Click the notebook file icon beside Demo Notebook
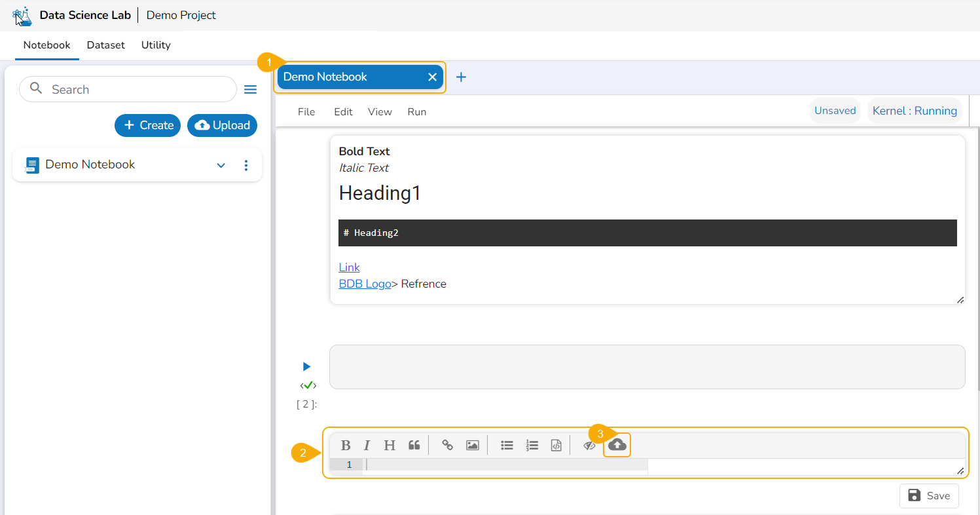 click(31, 165)
